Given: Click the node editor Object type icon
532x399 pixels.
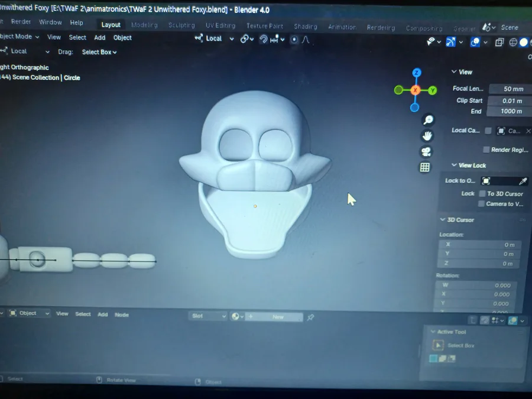Looking at the screenshot, I should 13,313.
